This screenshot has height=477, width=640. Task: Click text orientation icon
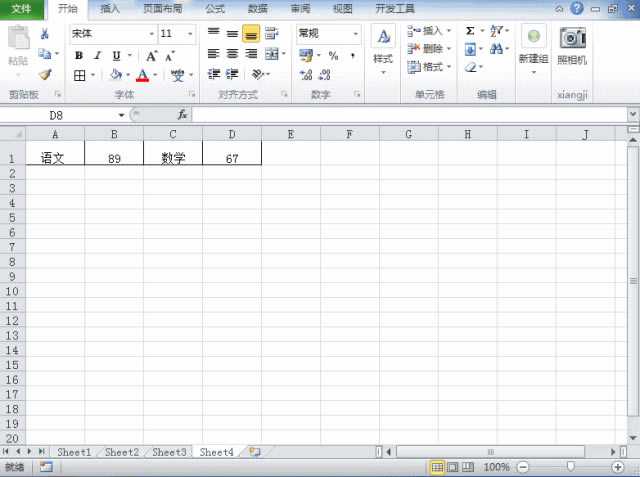click(x=258, y=74)
